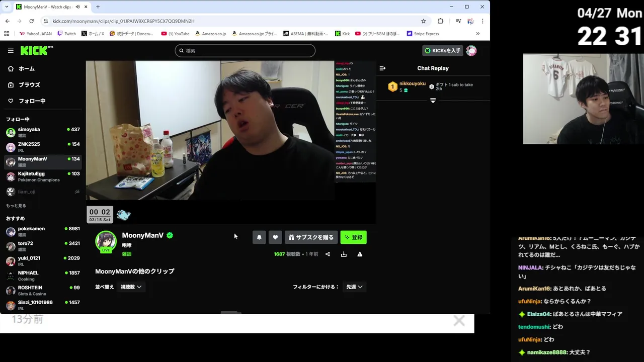The width and height of the screenshot is (644, 362).
Task: Expand the gift leaderboard chevron
Action: point(433,101)
